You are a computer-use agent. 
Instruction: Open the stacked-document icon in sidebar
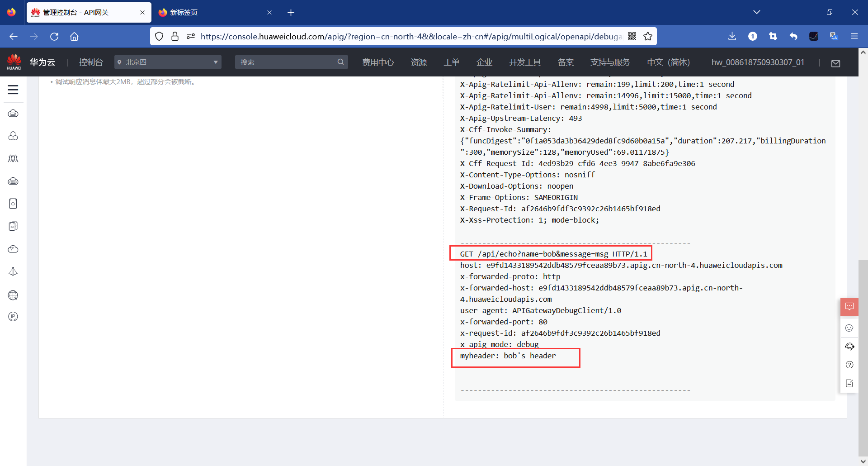pyautogui.click(x=13, y=226)
